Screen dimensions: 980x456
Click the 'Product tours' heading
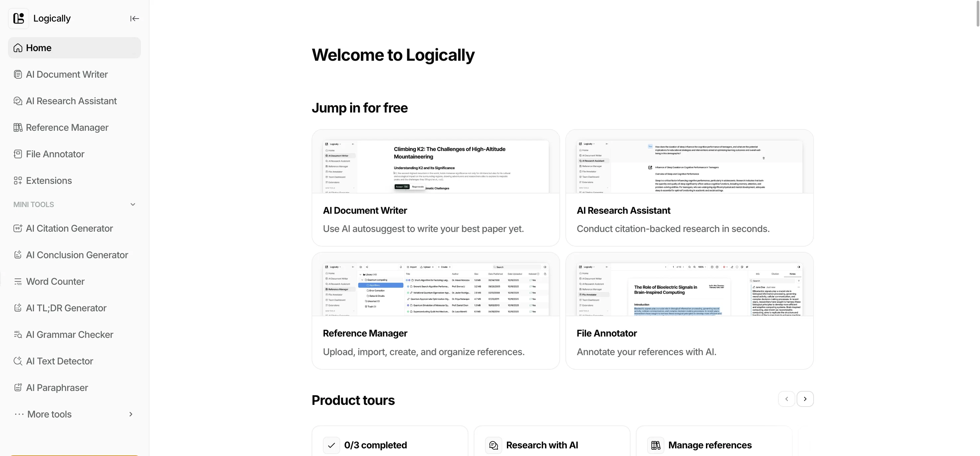coord(353,401)
